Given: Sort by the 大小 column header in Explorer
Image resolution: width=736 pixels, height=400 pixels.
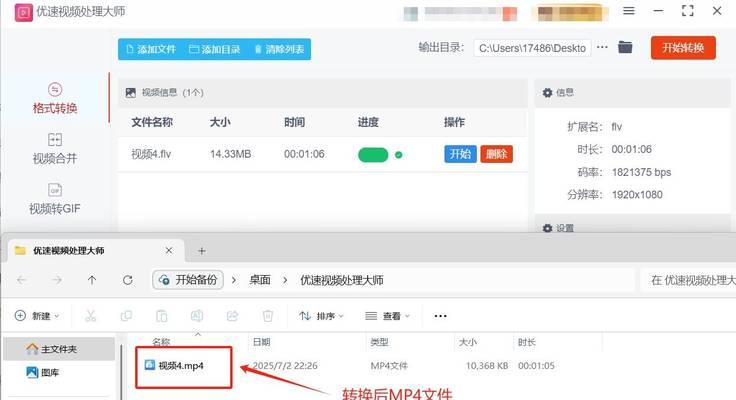Looking at the screenshot, I should tap(468, 342).
